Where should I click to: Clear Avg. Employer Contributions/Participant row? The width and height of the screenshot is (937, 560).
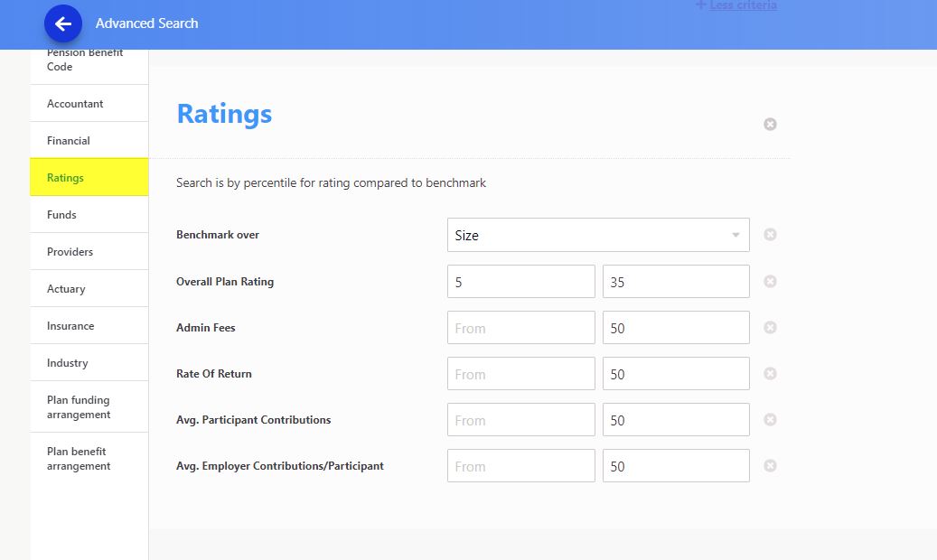coord(770,466)
